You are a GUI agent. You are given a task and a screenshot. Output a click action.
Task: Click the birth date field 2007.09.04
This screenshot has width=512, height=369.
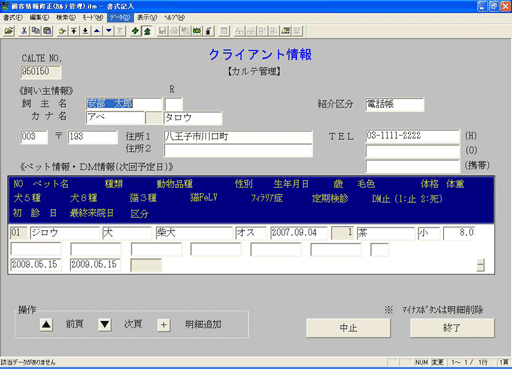pyautogui.click(x=299, y=233)
